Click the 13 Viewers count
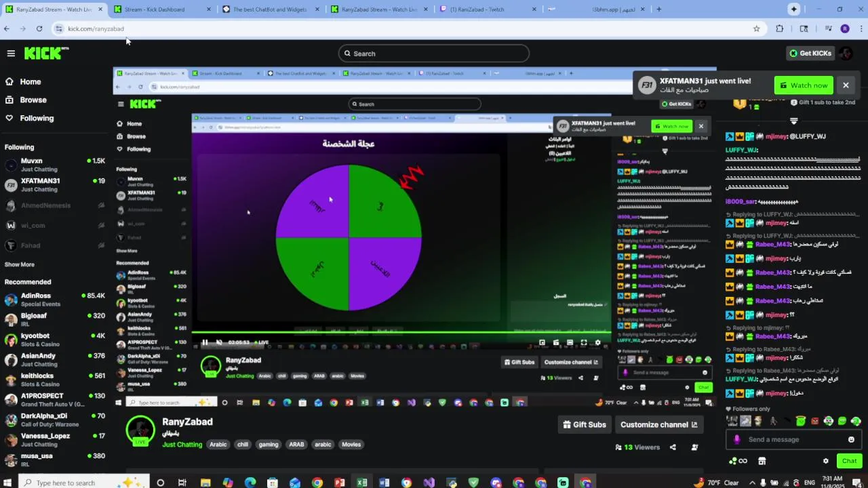 tap(637, 447)
